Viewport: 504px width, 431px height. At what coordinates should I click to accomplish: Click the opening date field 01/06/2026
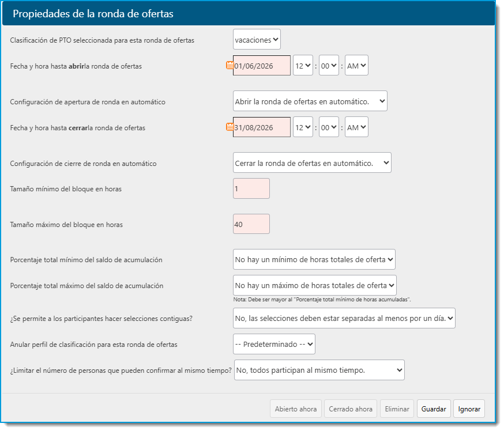[x=262, y=66]
